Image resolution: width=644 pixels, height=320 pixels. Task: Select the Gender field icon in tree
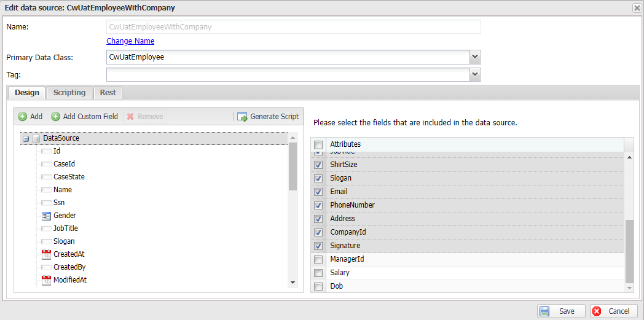click(46, 216)
